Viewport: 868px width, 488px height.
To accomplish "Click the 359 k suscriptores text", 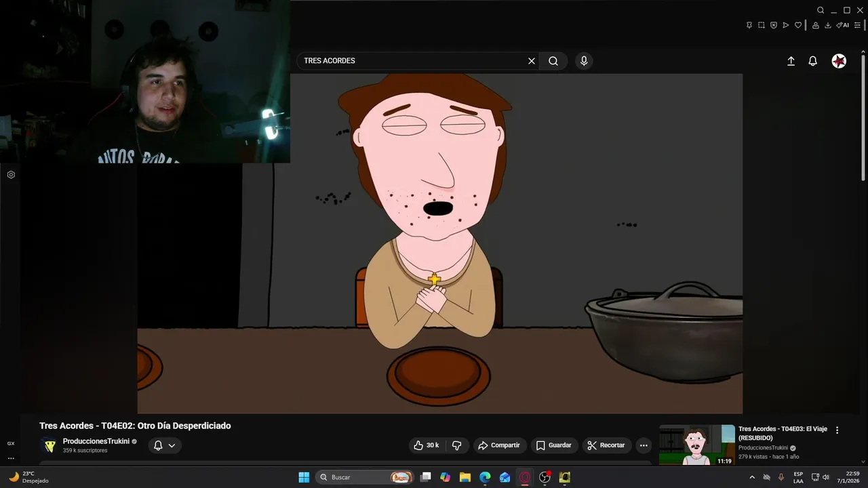I will point(85,451).
